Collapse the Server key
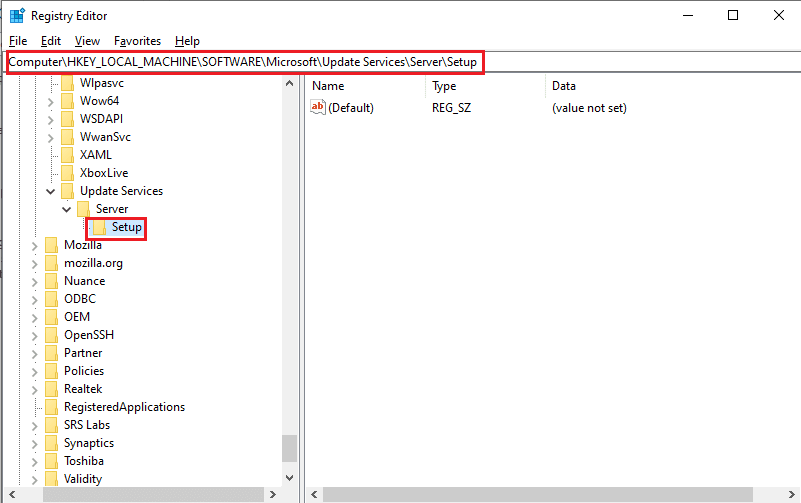Screen dimensions: 801x503 [66, 210]
